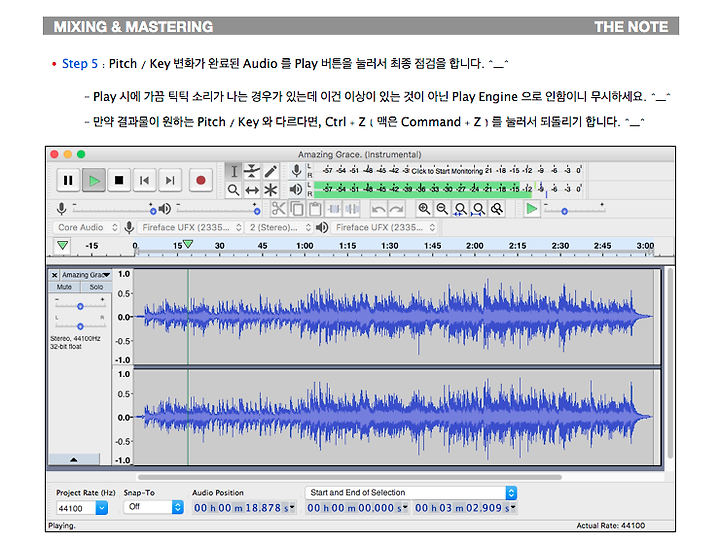
Task: Click 'Click to Start Monitoring' recording meter
Action: click(x=447, y=171)
